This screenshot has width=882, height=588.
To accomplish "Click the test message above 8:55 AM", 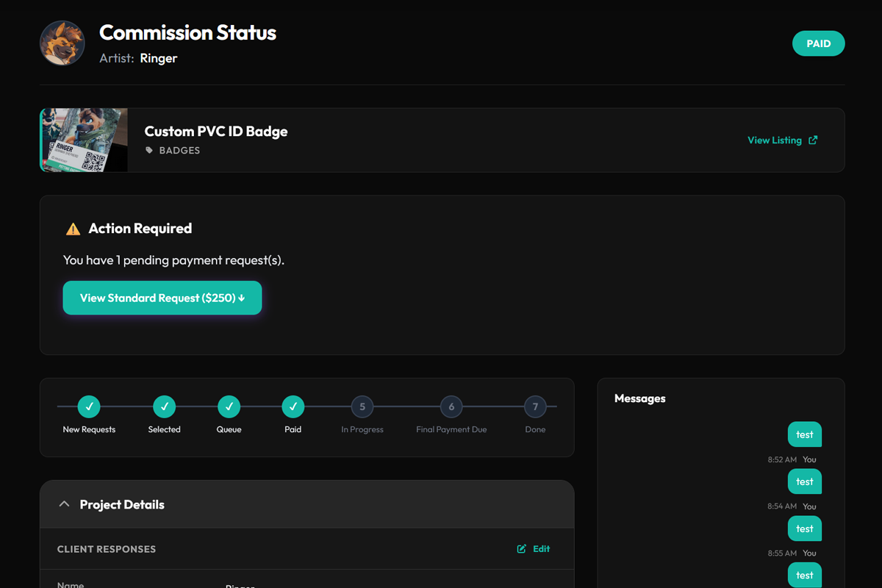I will [x=805, y=528].
